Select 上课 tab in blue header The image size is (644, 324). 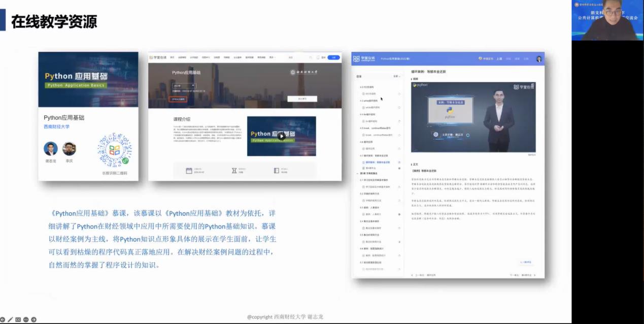(499, 59)
